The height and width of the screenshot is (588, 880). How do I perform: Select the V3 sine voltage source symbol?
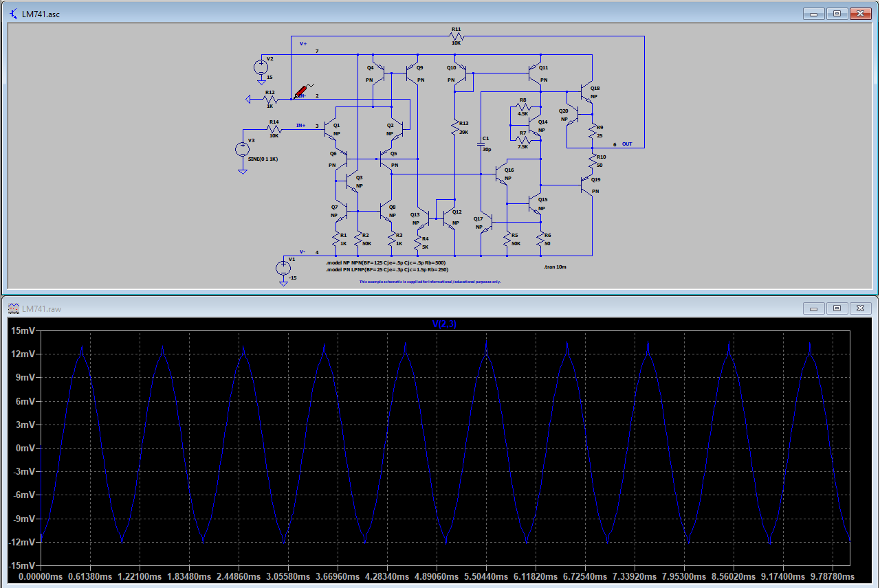(243, 149)
